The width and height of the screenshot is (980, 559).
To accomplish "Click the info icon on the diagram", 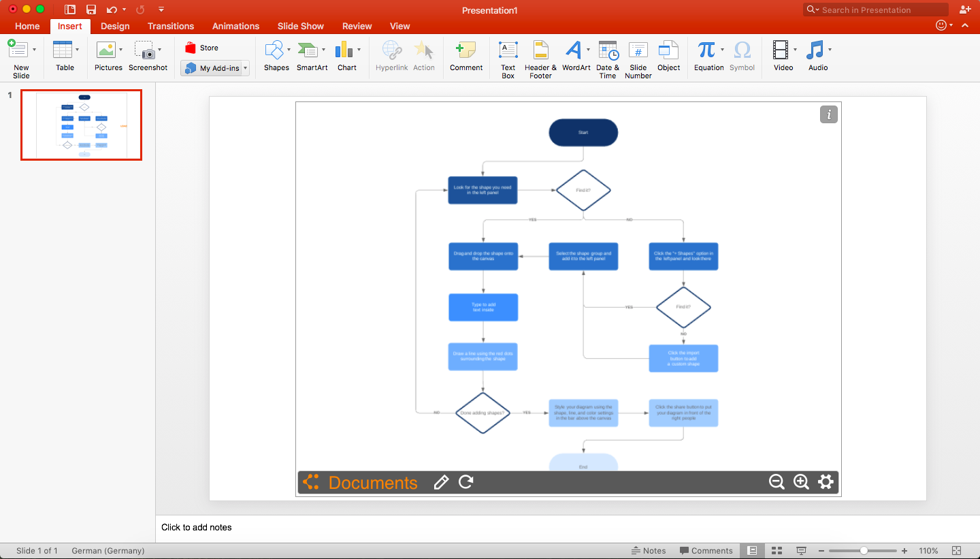I will click(x=828, y=115).
